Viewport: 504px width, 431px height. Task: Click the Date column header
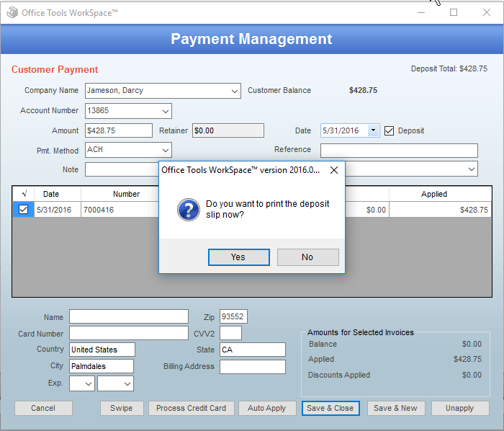(58, 194)
